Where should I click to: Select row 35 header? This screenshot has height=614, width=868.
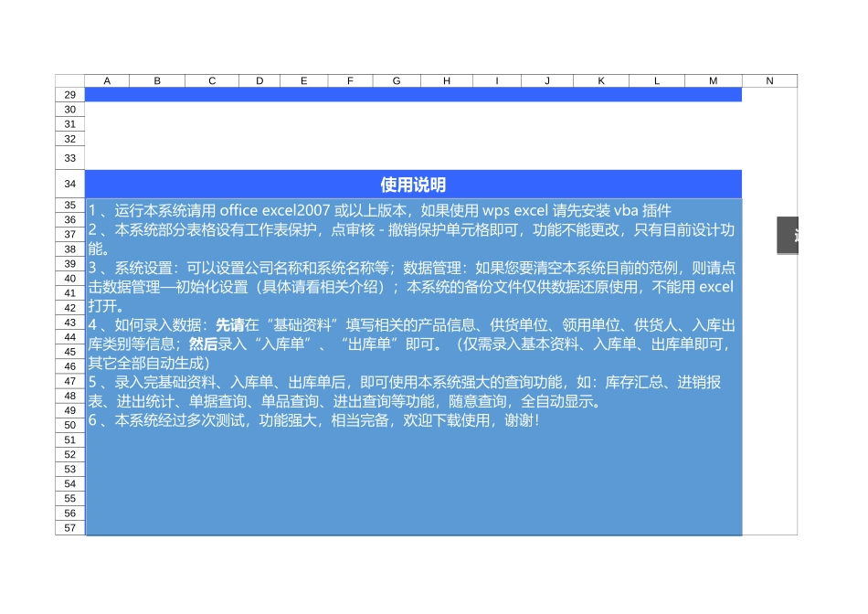click(69, 206)
